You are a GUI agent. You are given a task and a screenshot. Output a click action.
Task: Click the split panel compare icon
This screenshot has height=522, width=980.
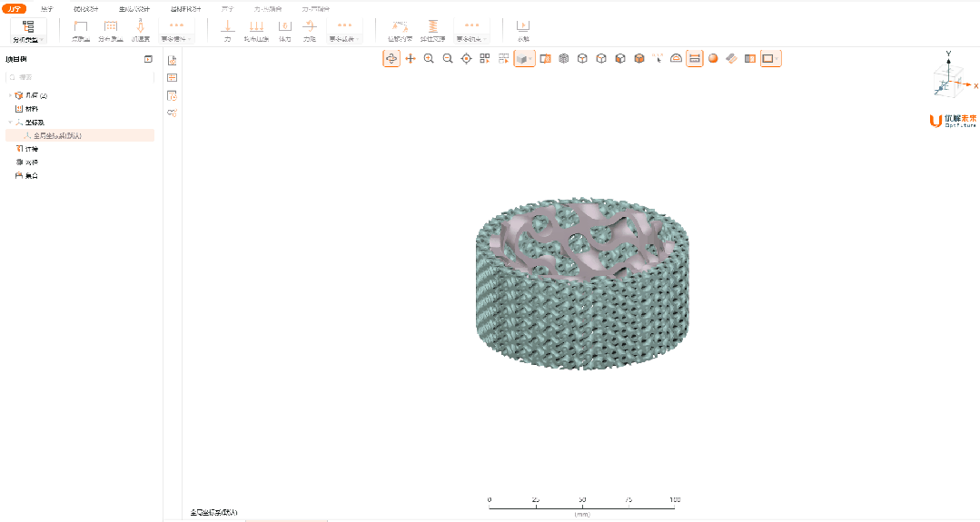point(750,59)
